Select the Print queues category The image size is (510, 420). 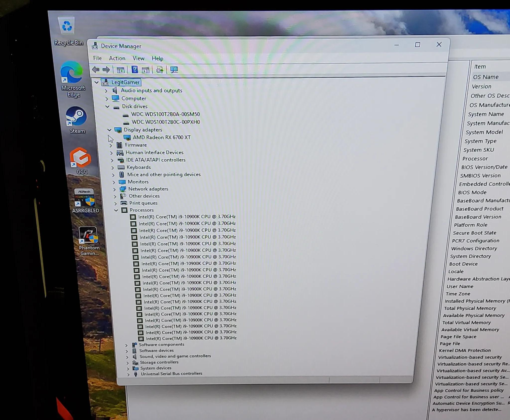tap(143, 203)
